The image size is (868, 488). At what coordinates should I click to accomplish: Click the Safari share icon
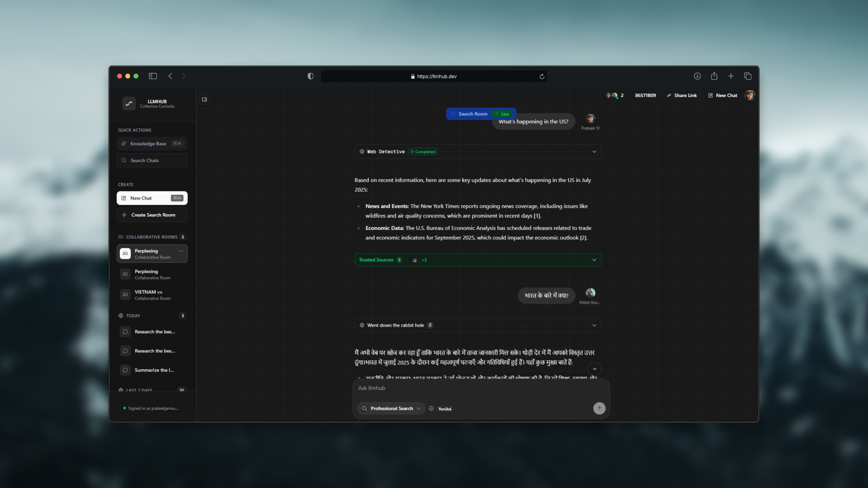714,76
